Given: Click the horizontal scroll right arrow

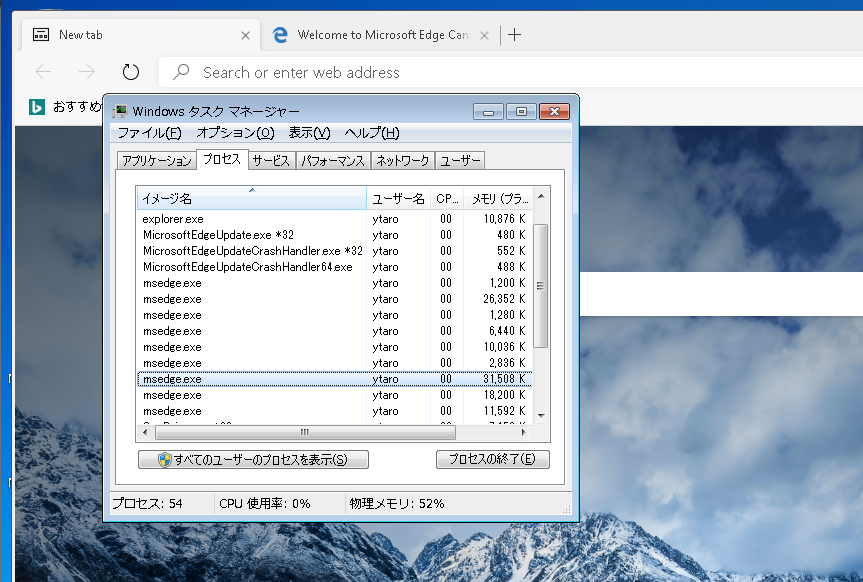Looking at the screenshot, I should tap(523, 432).
